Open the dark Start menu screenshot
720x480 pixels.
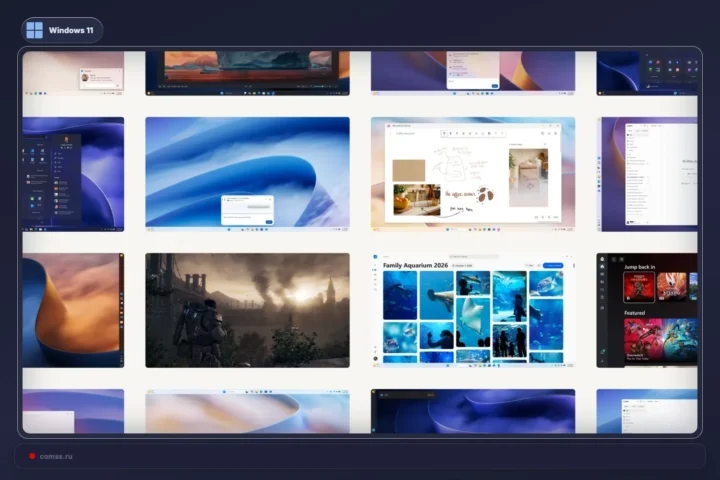73,174
